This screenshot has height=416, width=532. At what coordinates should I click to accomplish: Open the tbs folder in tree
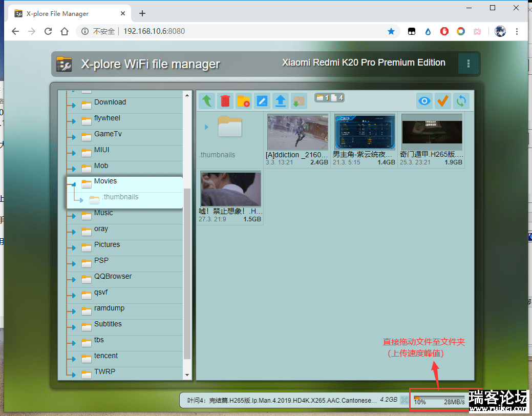click(x=125, y=343)
